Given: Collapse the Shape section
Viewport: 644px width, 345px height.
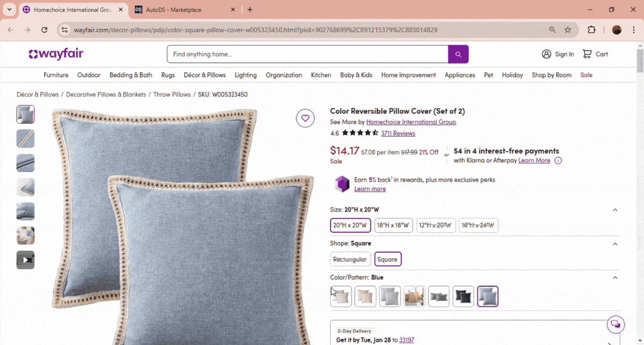Looking at the screenshot, I should 615,243.
